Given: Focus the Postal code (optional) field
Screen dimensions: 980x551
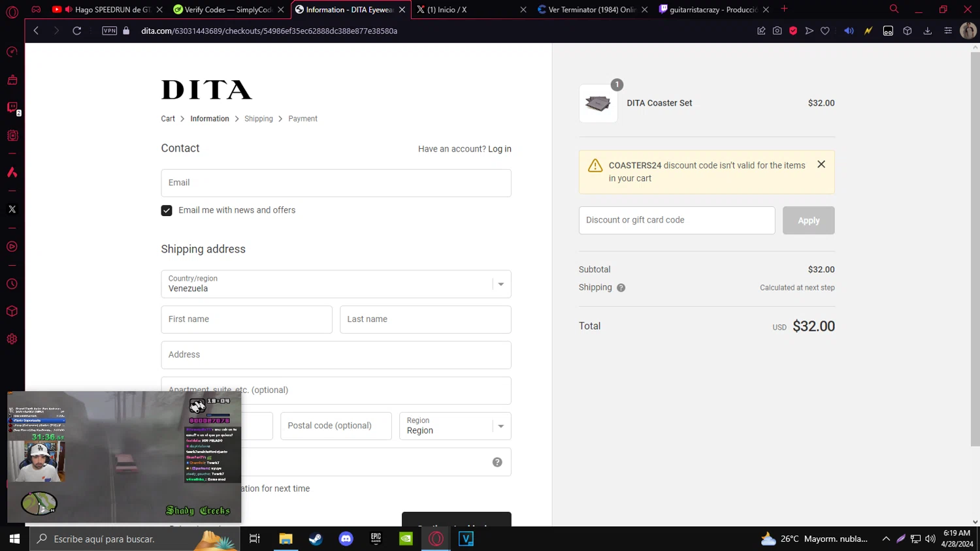Looking at the screenshot, I should [336, 426].
